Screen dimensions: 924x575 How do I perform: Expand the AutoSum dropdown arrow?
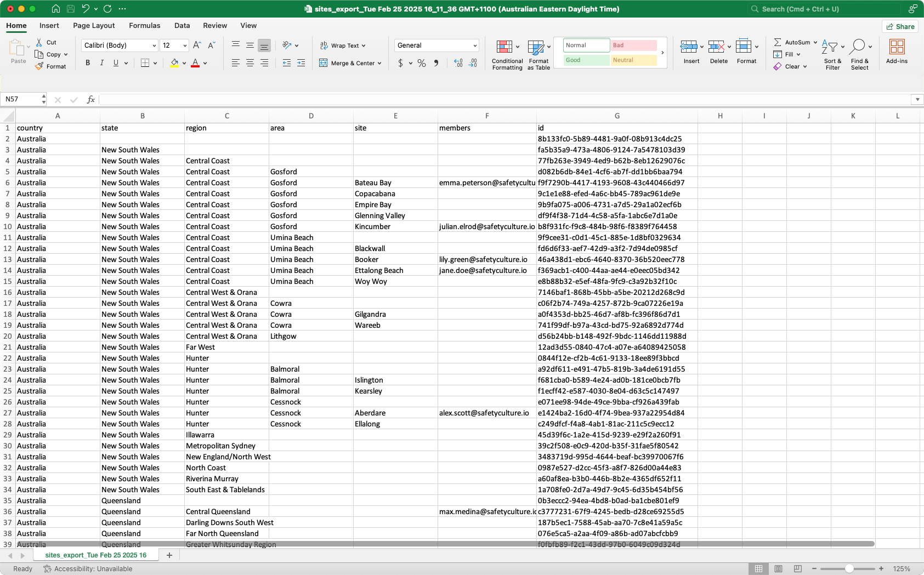pos(815,42)
